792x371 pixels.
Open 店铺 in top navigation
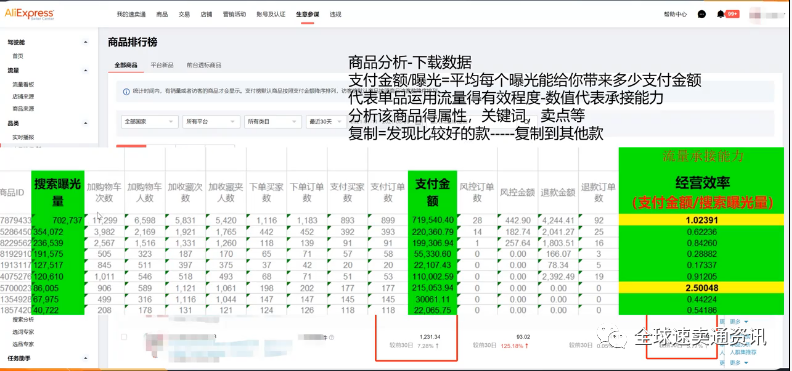point(206,15)
